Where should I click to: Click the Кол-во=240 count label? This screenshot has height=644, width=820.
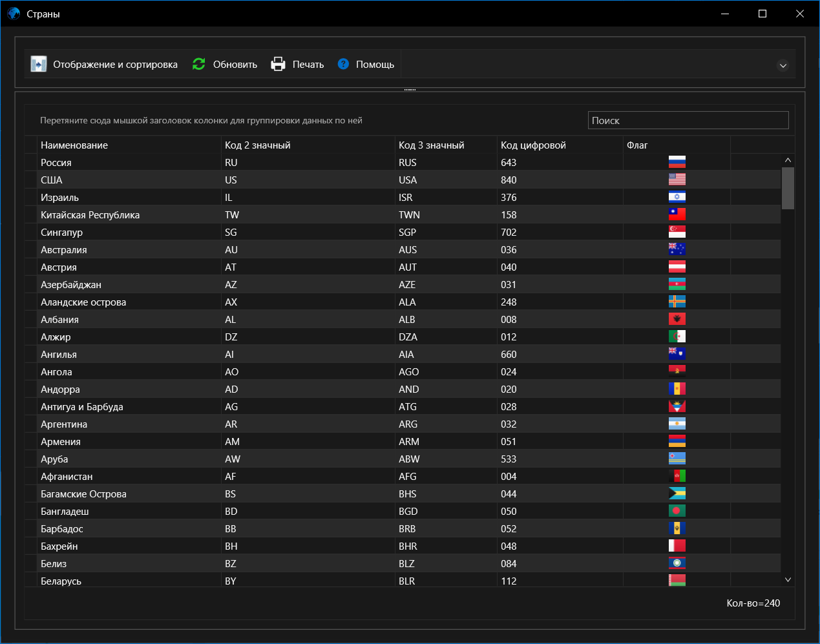pos(753,603)
